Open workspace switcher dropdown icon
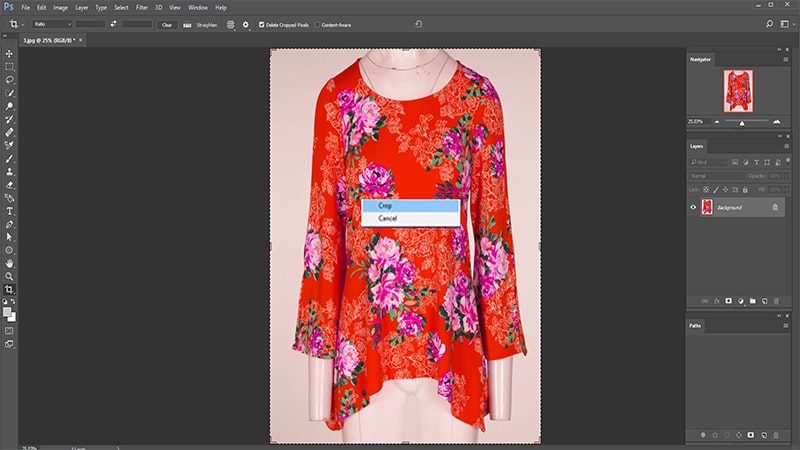 [x=786, y=24]
